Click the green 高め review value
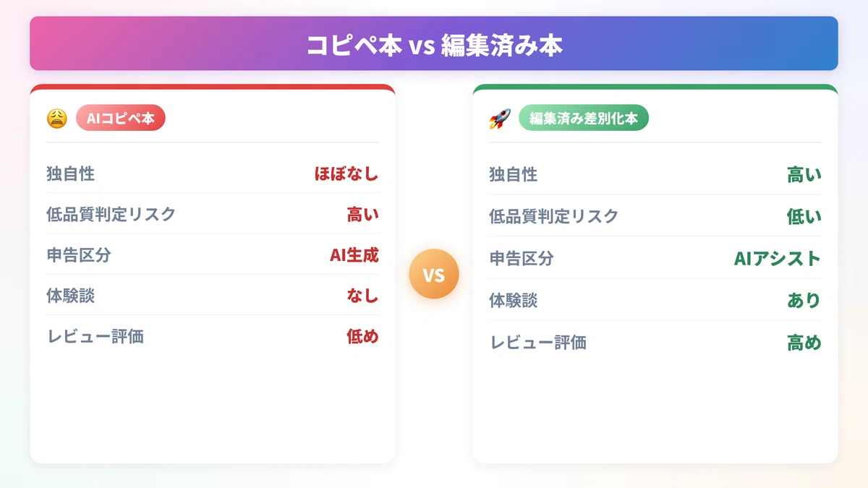This screenshot has width=868, height=488. click(x=804, y=342)
